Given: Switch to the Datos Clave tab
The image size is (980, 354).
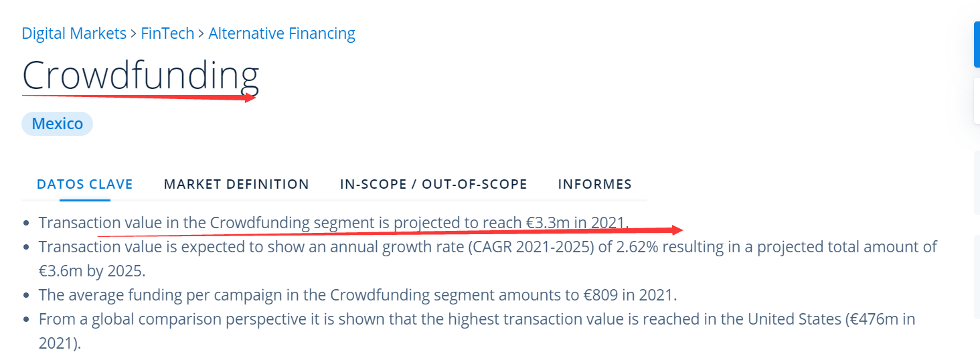Looking at the screenshot, I should tap(85, 184).
